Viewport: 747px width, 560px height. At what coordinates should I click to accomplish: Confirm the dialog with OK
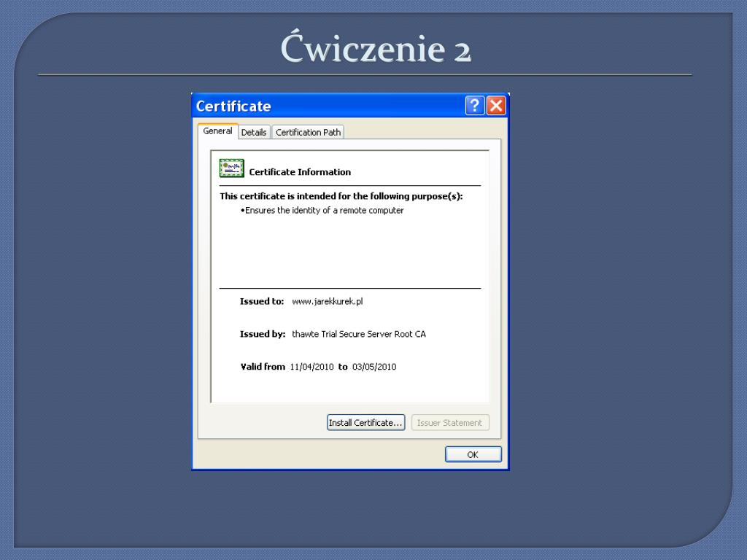(473, 454)
